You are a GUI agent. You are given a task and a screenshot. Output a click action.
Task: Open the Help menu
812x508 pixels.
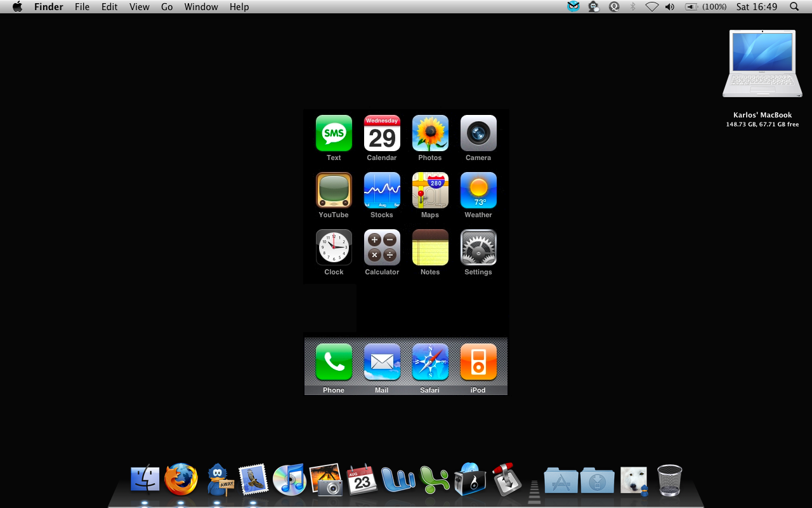[x=239, y=6]
